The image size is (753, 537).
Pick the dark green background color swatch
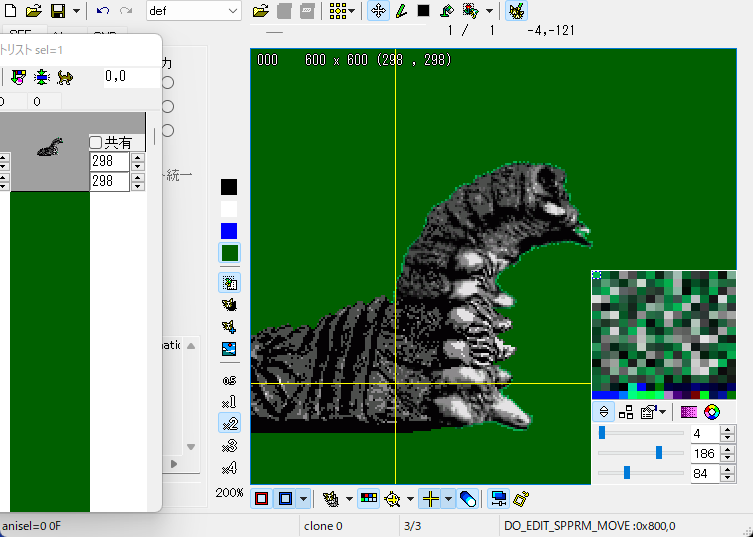coord(230,253)
